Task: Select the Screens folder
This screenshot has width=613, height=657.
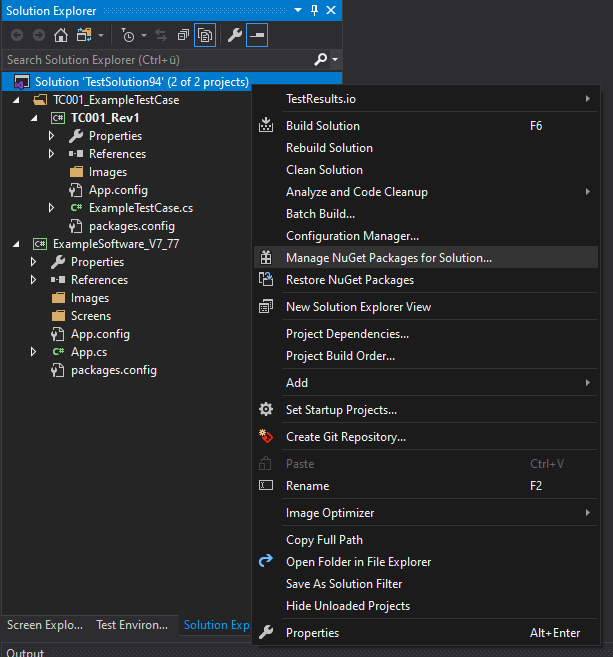Action: tap(91, 316)
